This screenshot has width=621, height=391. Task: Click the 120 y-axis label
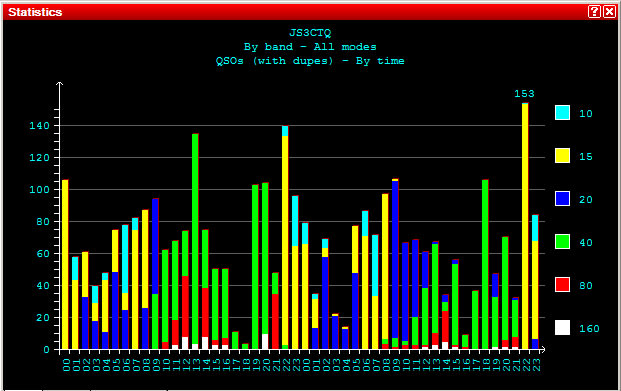[x=39, y=158]
